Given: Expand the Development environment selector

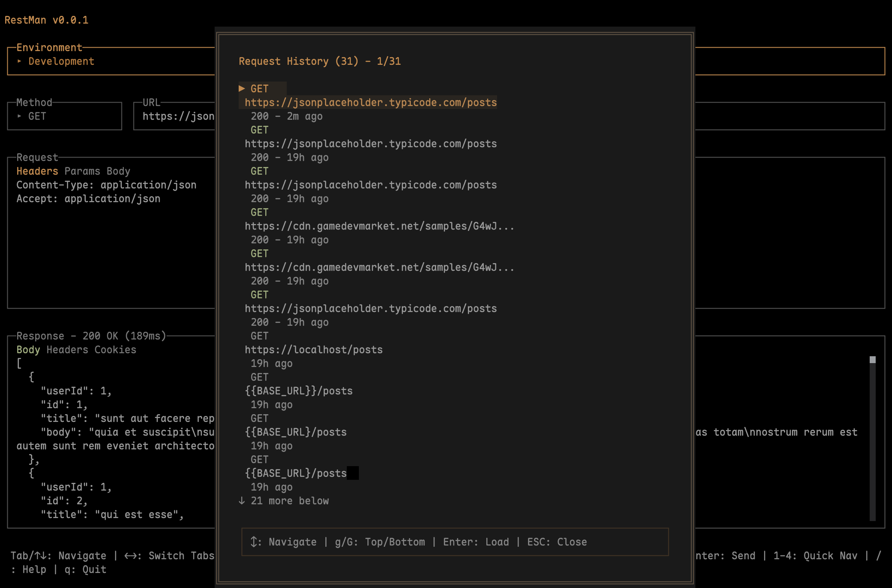Looking at the screenshot, I should tap(61, 61).
